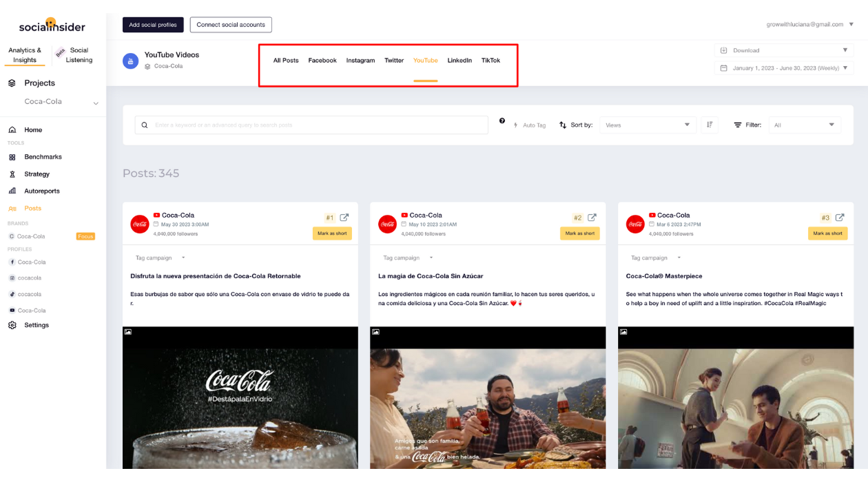
Task: Open external link for post #3
Action: 840,218
